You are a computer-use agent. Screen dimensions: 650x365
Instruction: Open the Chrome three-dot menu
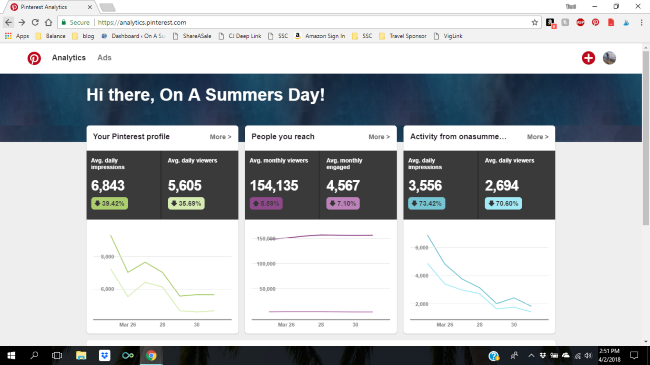tap(641, 22)
